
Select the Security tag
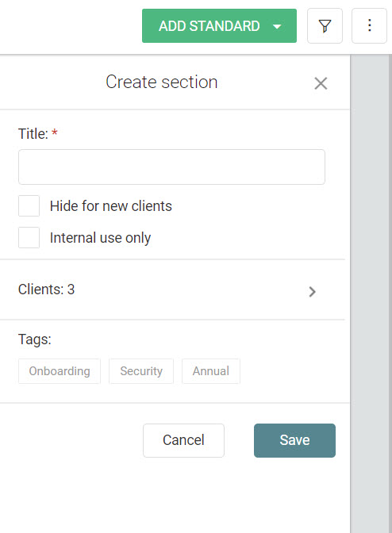141,371
